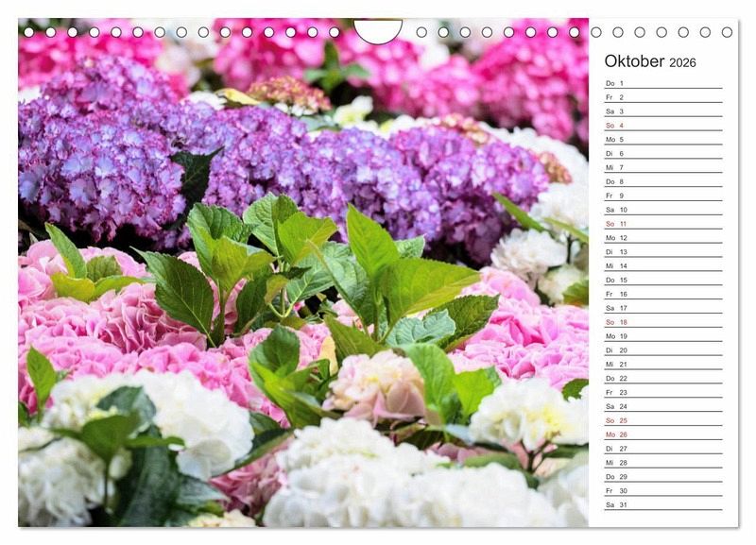Select the Mi 21 date line
Image resolution: width=756 pixels, height=545 pixels.
(661, 364)
